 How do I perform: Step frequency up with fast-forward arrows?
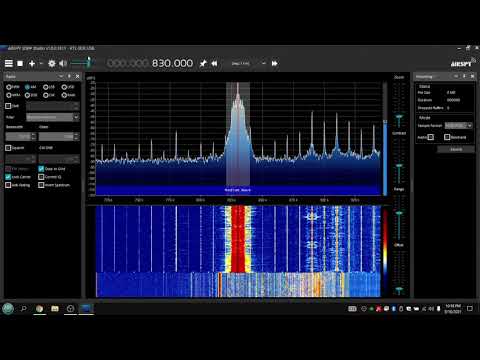pyautogui.click(x=275, y=63)
